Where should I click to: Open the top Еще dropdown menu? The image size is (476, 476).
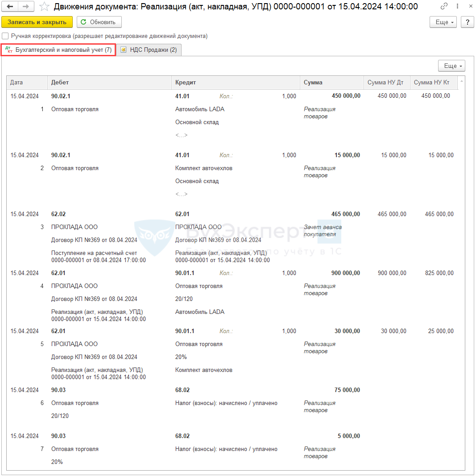[x=443, y=22]
